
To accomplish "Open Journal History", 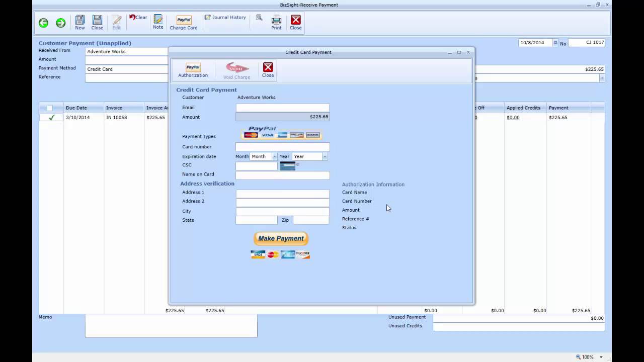I will point(225,18).
